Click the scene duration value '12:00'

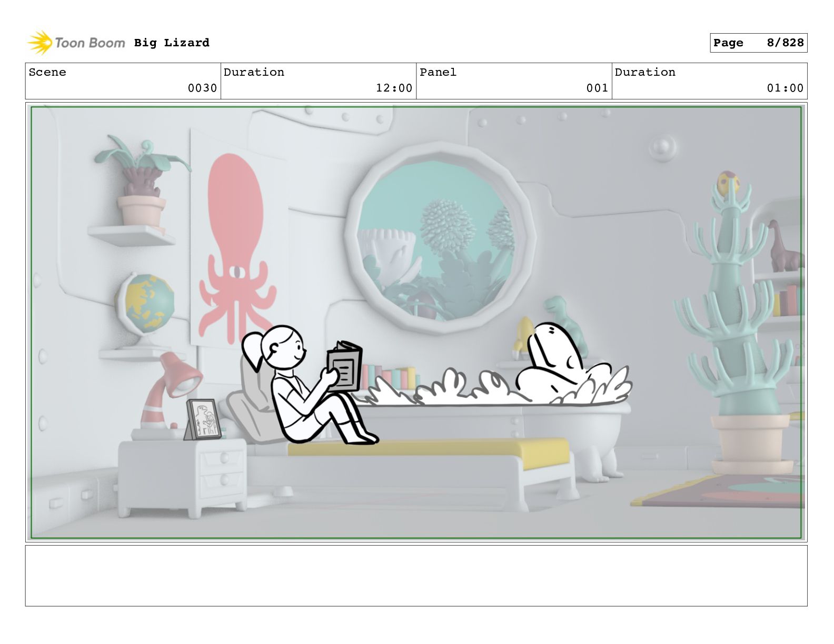[x=394, y=88]
